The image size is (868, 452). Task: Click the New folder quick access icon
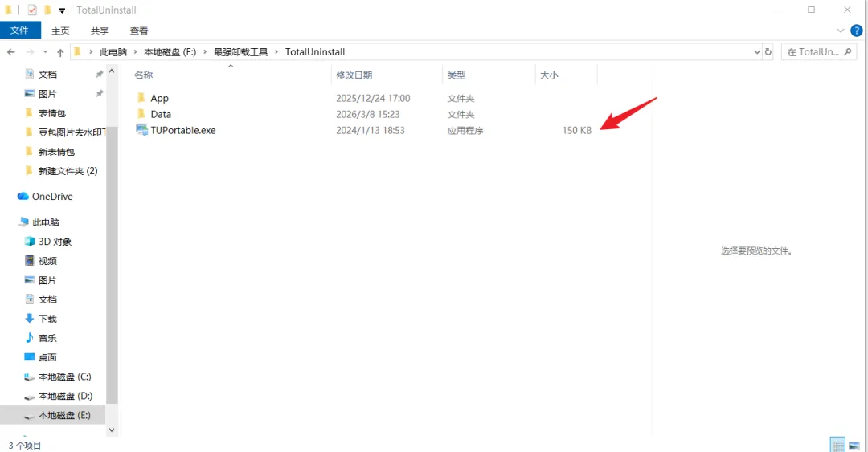click(47, 10)
